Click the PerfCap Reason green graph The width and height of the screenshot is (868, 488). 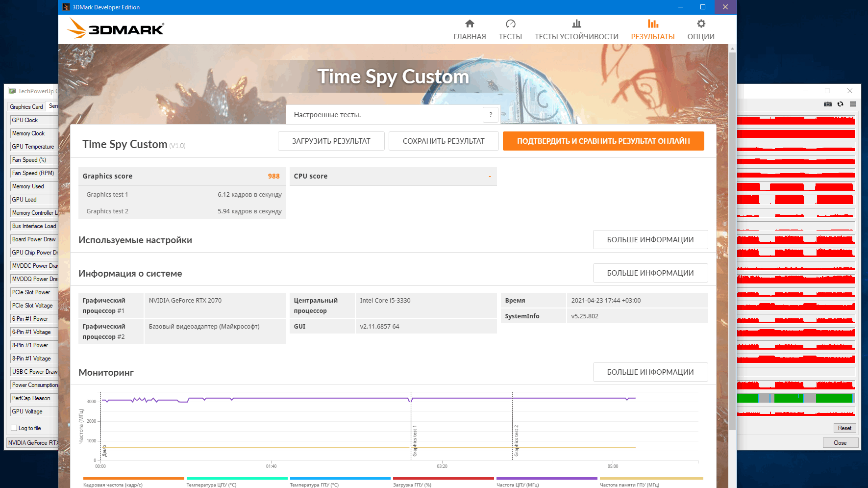(x=796, y=398)
